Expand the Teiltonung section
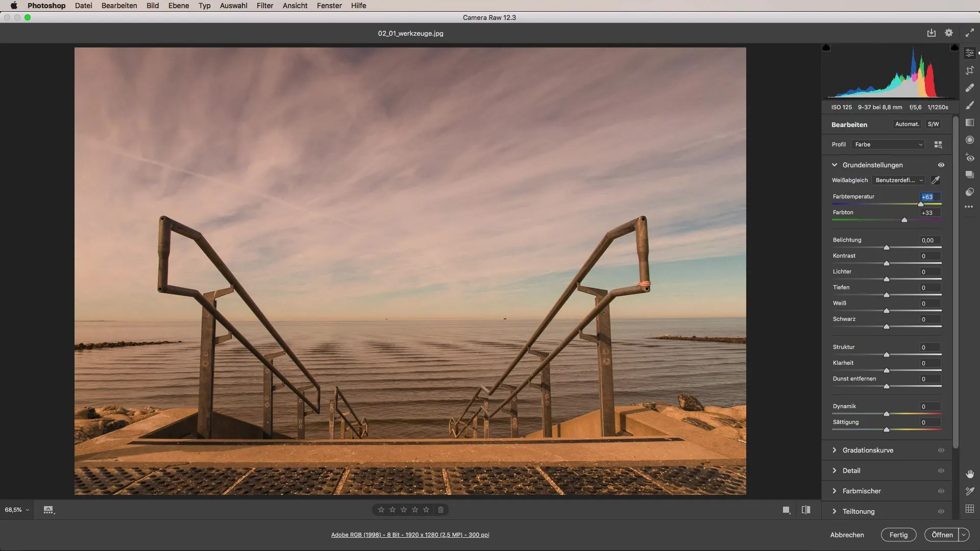The image size is (980, 551). coord(835,511)
